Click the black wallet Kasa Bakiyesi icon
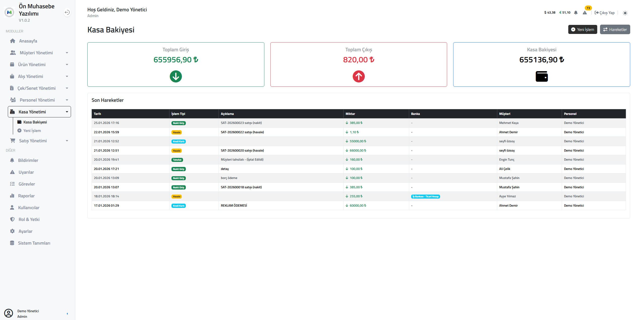This screenshot has width=644, height=320. click(x=542, y=76)
